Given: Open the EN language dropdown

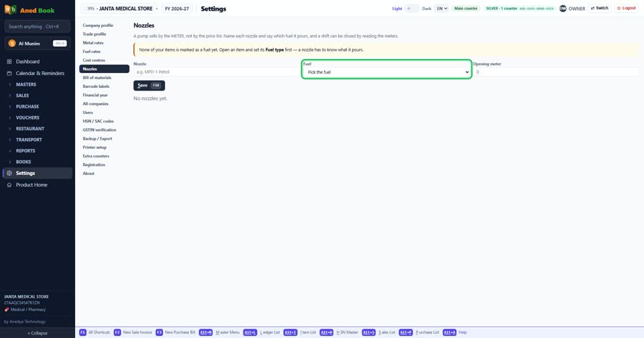Looking at the screenshot, I should coord(441,8).
